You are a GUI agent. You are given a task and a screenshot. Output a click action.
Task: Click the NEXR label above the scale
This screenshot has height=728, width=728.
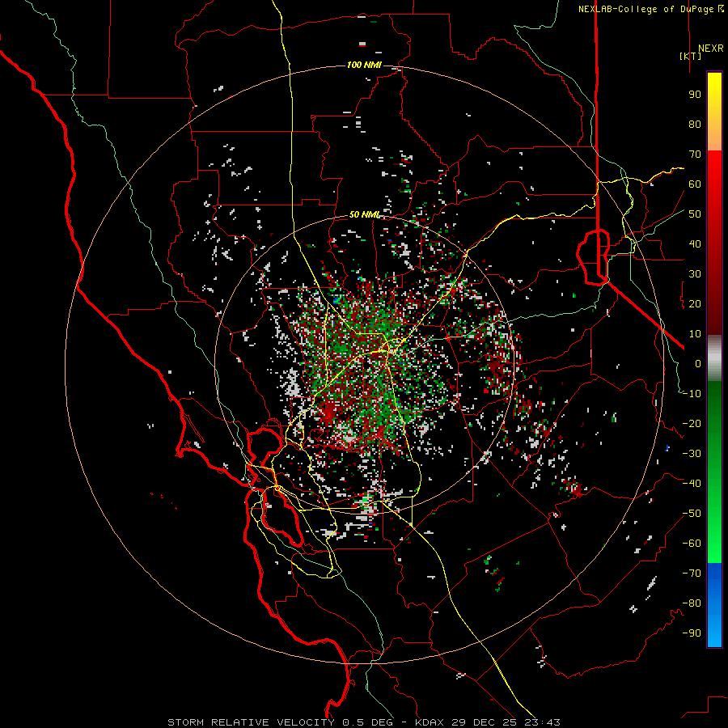710,49
